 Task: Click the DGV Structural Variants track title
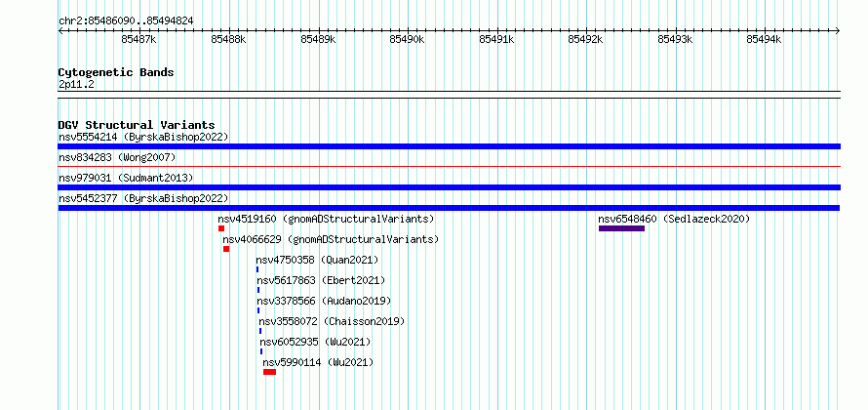137,125
